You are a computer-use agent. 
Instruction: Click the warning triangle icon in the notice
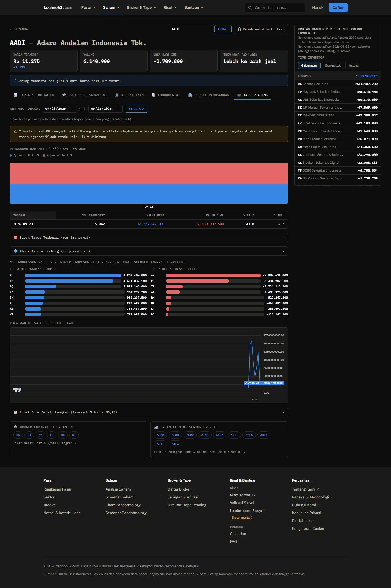(15, 131)
